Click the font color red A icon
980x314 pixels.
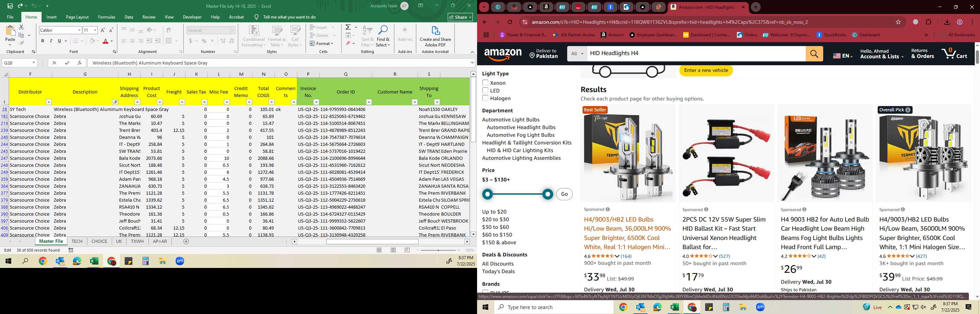(106, 41)
